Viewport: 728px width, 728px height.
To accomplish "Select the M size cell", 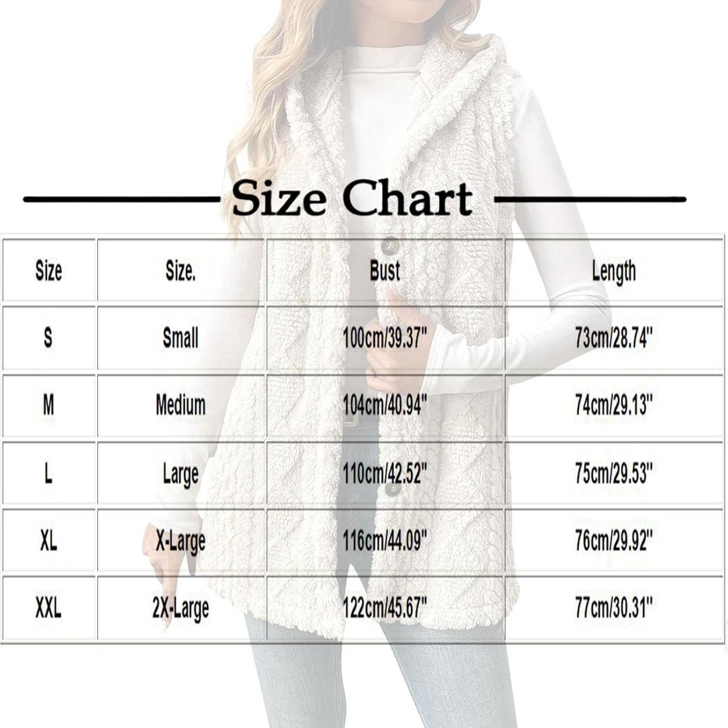I will 48,405.
